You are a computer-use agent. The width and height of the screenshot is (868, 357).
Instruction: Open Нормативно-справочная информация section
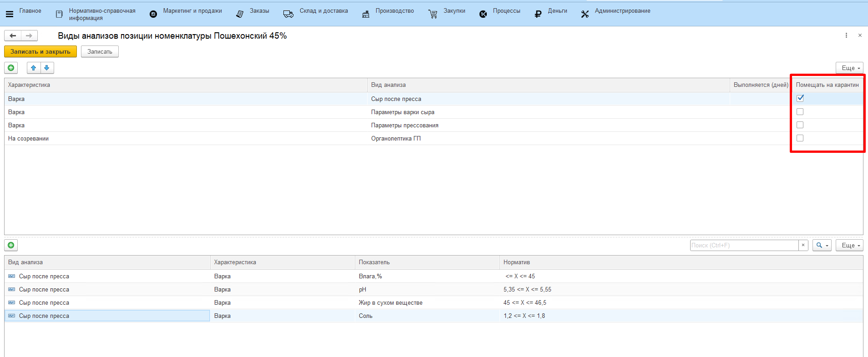(102, 14)
